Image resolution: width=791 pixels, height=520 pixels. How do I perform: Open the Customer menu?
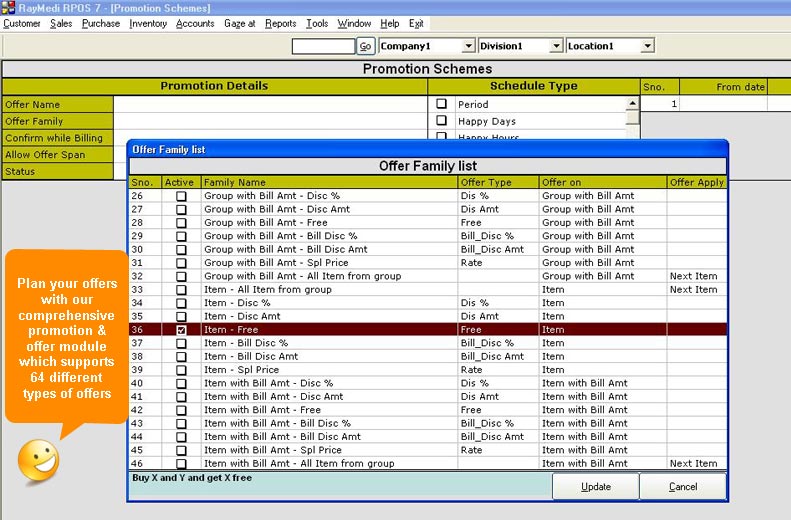[22, 23]
